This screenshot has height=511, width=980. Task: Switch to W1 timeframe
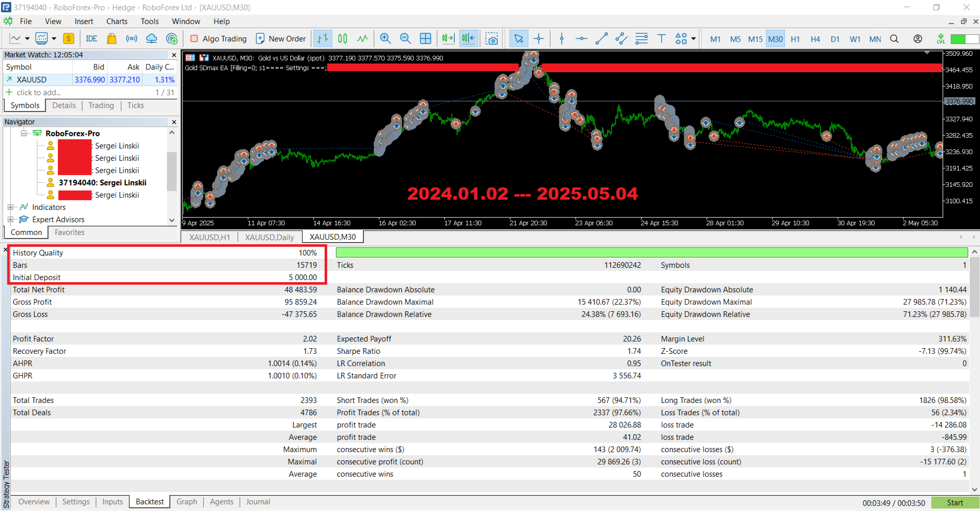[855, 39]
